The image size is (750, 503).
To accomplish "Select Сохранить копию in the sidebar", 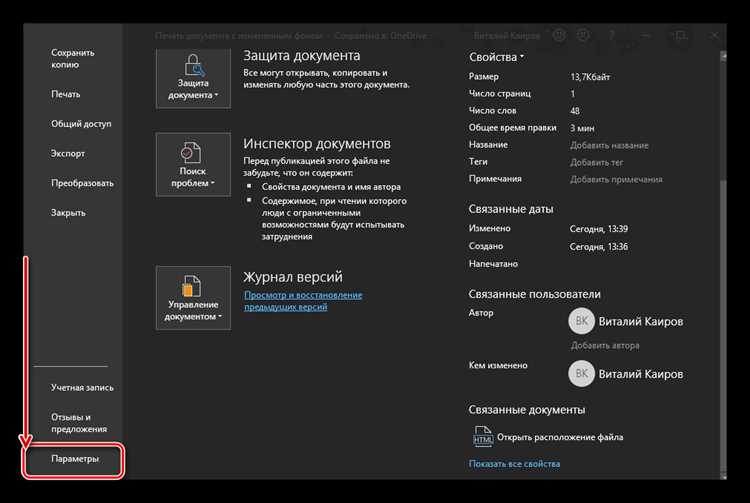I will coord(73,58).
